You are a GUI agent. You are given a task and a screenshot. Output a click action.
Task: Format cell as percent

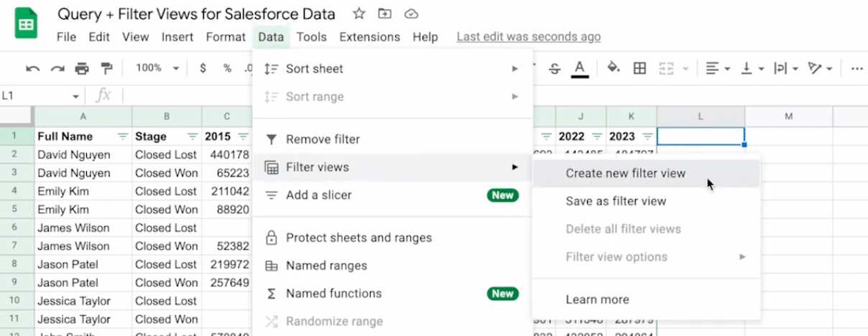[227, 68]
